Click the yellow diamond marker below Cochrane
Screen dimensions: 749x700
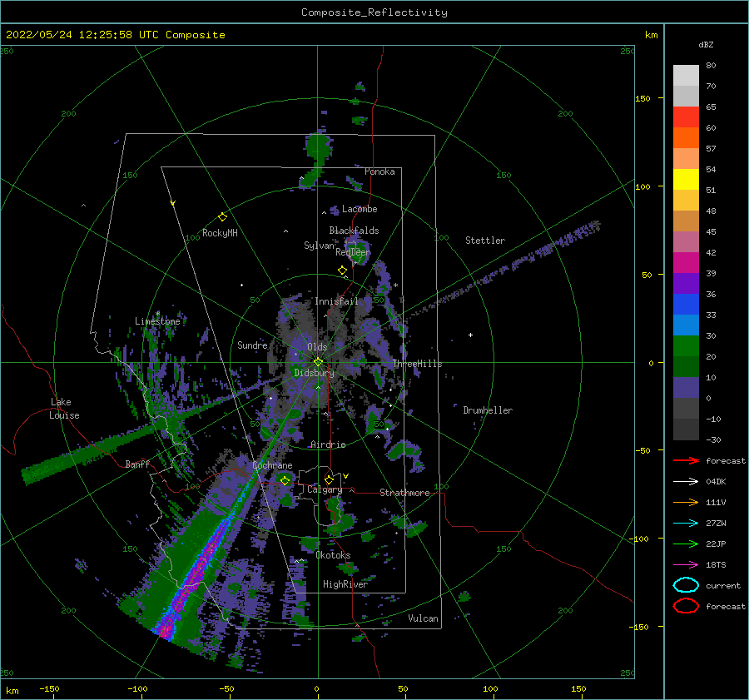coord(285,480)
